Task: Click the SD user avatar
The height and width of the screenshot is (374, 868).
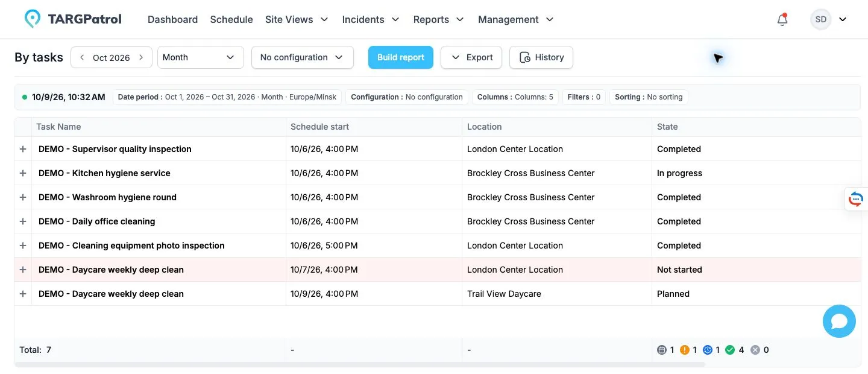Action: pyautogui.click(x=821, y=19)
